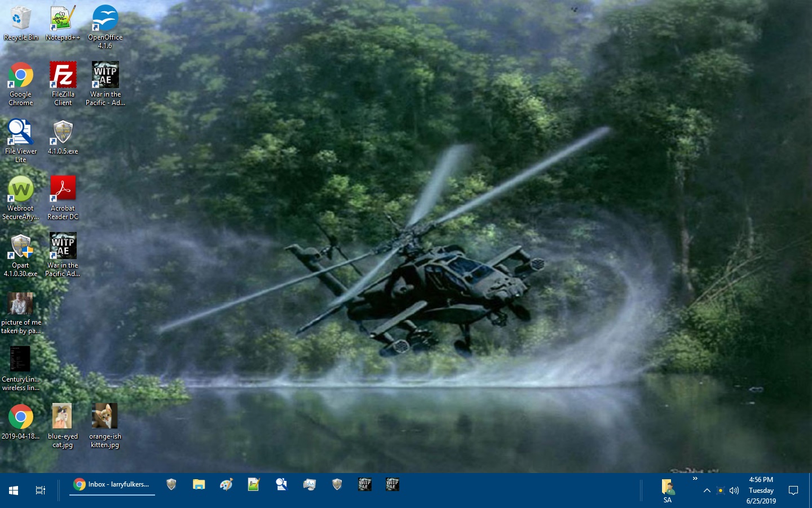This screenshot has width=812, height=508.
Task: Click the last WITP AE icon on the taskbar
Action: click(x=392, y=484)
